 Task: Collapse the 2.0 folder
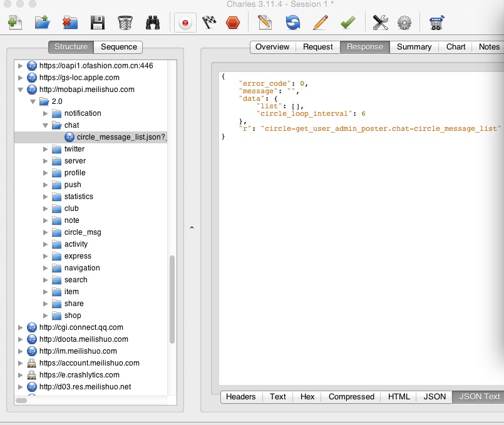[x=33, y=101]
